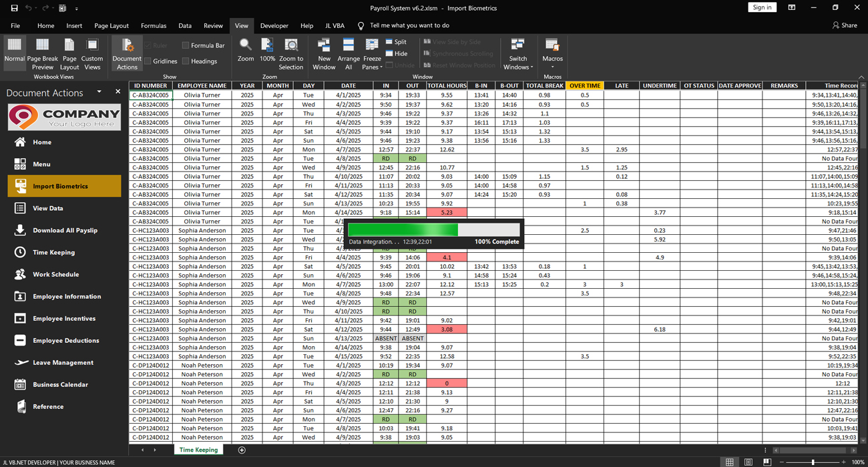Click the Data Integration progress bar
Viewport: 868px width, 467px height.
point(433,229)
